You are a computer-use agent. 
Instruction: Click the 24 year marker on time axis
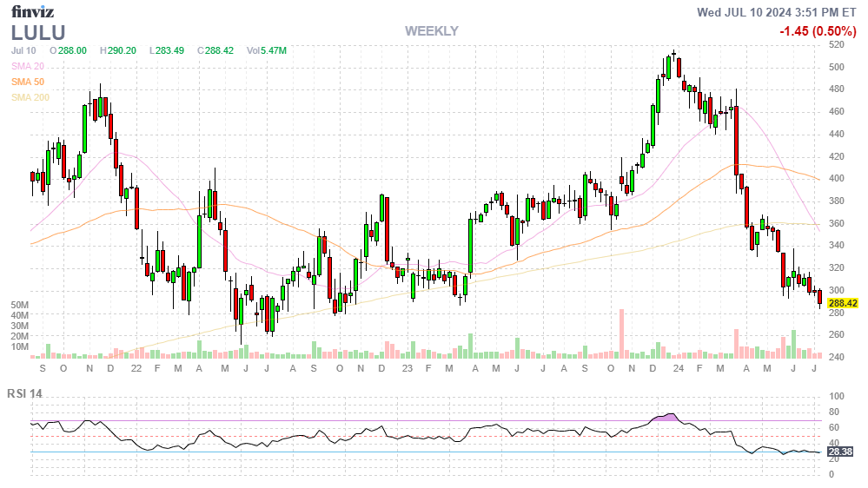click(680, 368)
